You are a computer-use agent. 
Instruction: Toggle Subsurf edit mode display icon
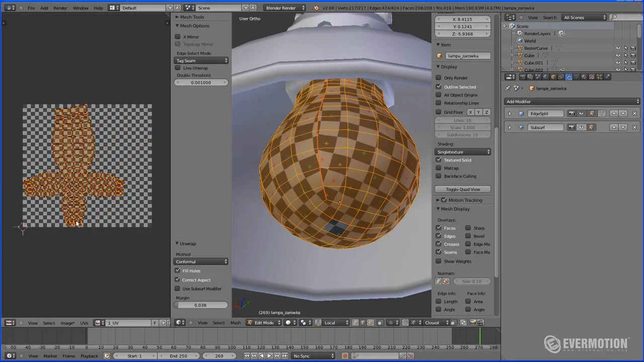click(591, 127)
